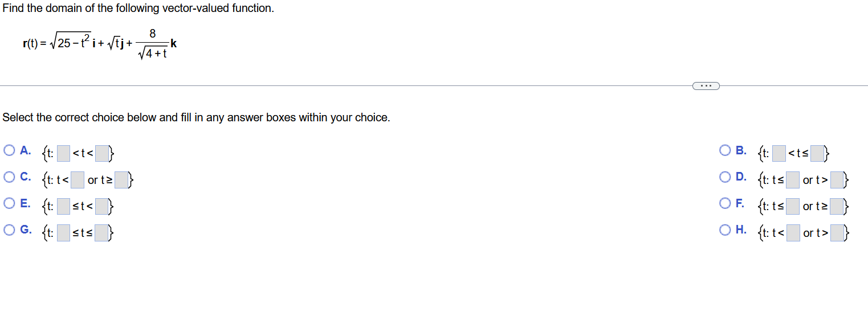The height and width of the screenshot is (332, 868).
Task: Focus first blank in choice C
Action: [x=78, y=180]
